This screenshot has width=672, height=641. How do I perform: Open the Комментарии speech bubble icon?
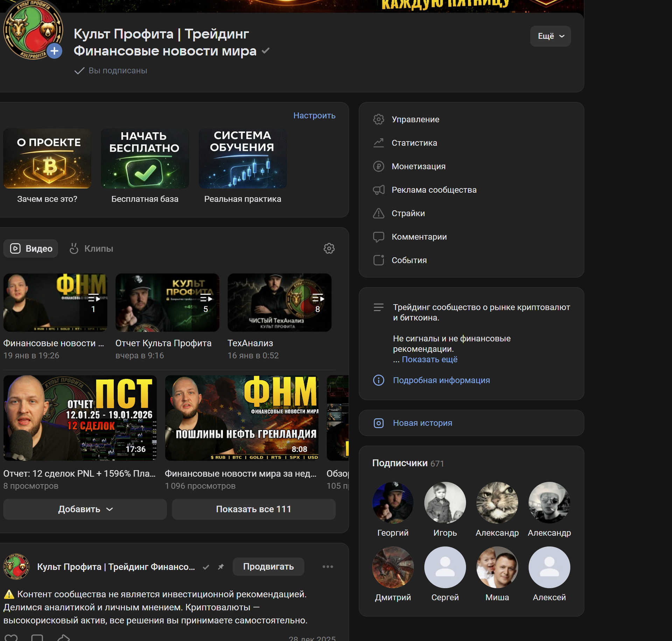[x=378, y=237]
